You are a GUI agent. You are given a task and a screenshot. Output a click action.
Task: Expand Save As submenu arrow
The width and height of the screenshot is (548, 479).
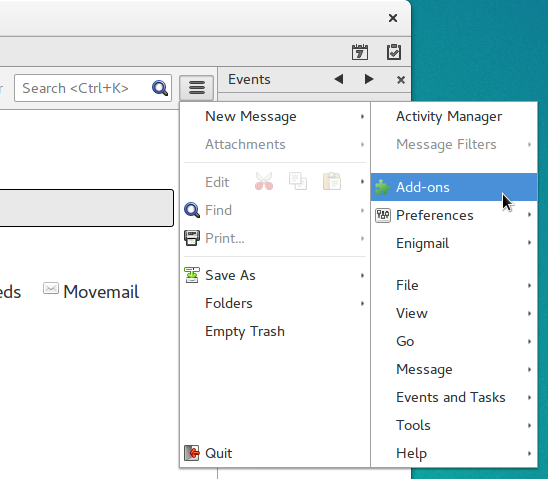[x=362, y=275]
